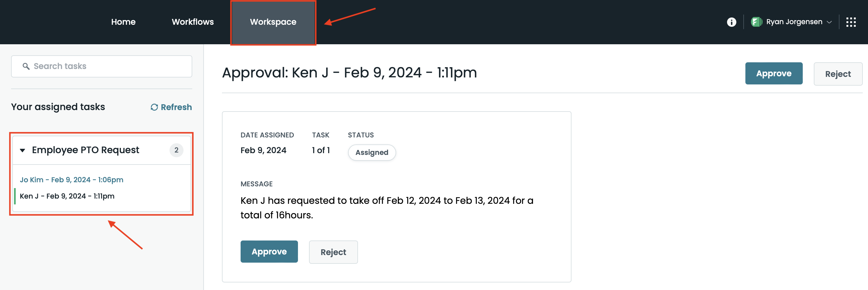The width and height of the screenshot is (868, 290).
Task: Open the Workflows tab
Action: 193,22
